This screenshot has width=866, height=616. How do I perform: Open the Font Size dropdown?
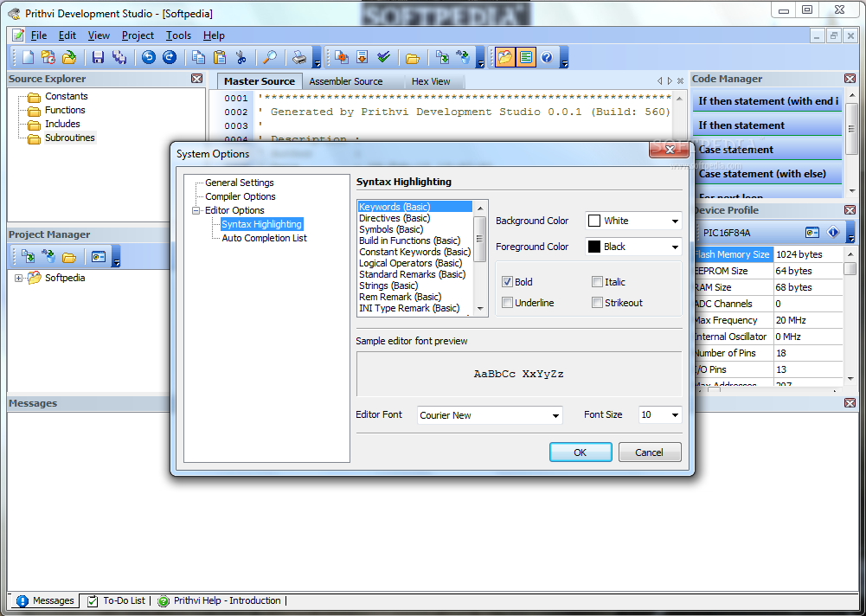coord(675,415)
